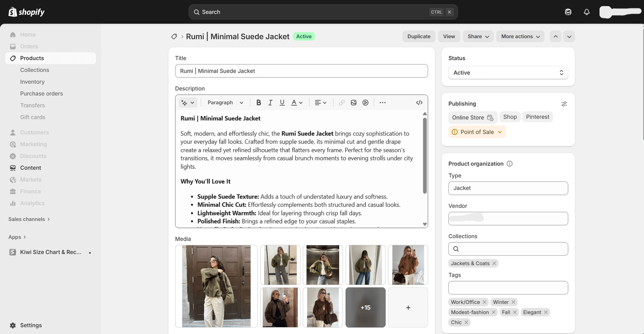Open the Status dropdown

click(x=508, y=73)
